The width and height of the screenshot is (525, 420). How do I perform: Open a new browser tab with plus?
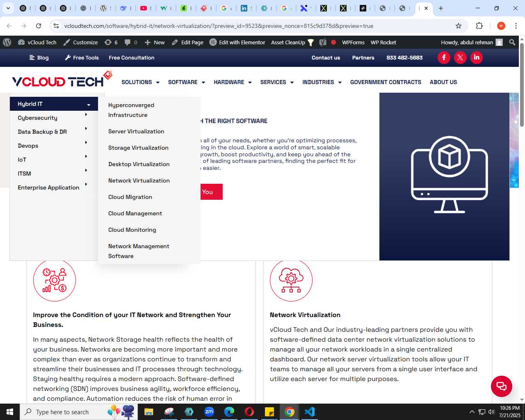441,8
